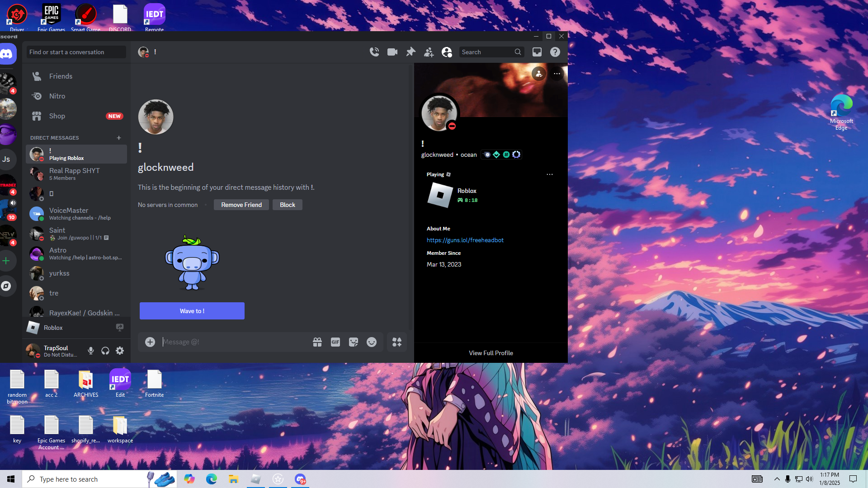
Task: Send a gift from message bar
Action: [317, 342]
